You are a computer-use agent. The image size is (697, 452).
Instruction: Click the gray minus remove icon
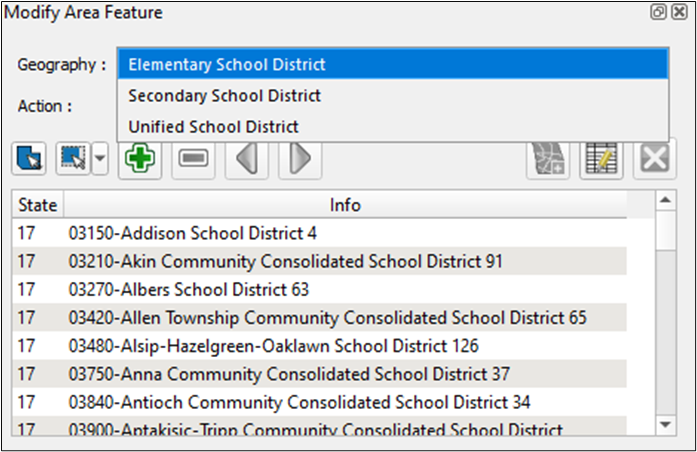pyautogui.click(x=194, y=159)
